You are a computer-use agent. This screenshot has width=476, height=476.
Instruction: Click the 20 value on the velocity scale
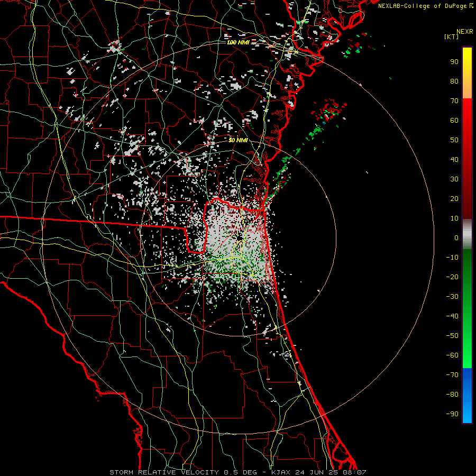click(454, 199)
